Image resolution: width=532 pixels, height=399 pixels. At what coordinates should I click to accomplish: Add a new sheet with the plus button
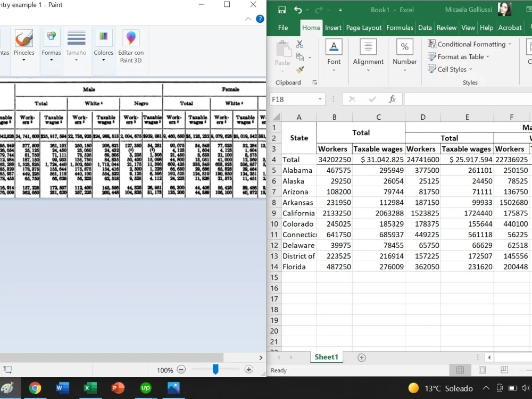click(x=362, y=358)
